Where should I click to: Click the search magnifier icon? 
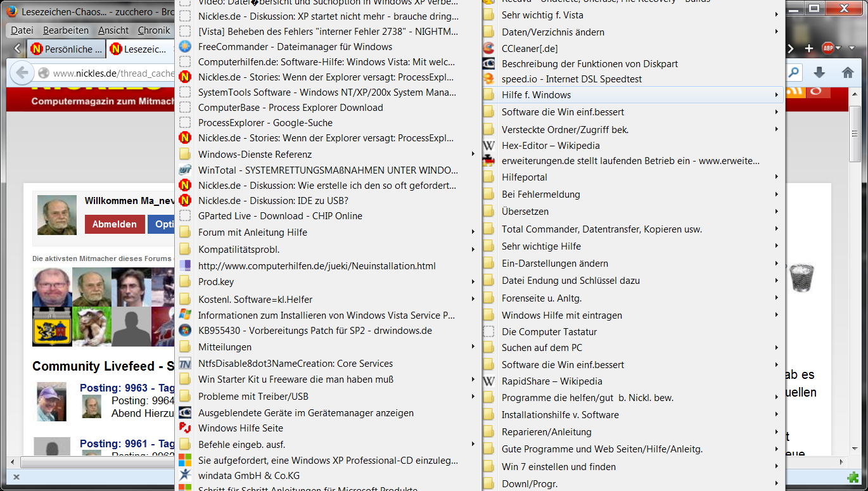[x=794, y=73]
